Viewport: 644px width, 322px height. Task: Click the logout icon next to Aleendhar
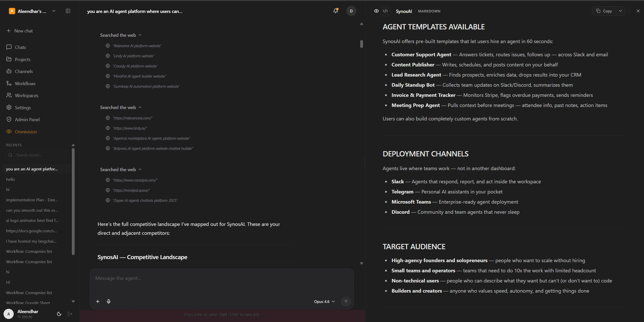point(70,314)
